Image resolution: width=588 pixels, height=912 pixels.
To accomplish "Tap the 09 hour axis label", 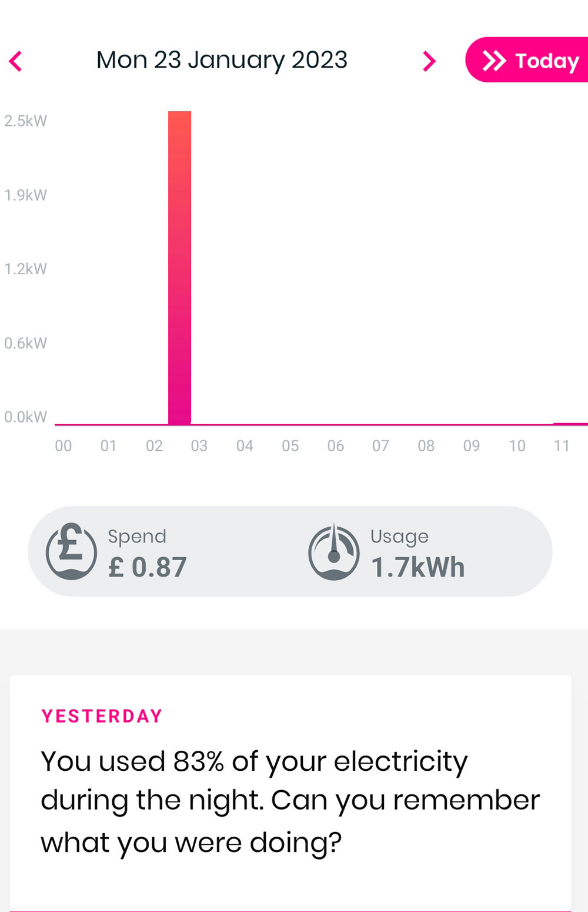I will [472, 446].
